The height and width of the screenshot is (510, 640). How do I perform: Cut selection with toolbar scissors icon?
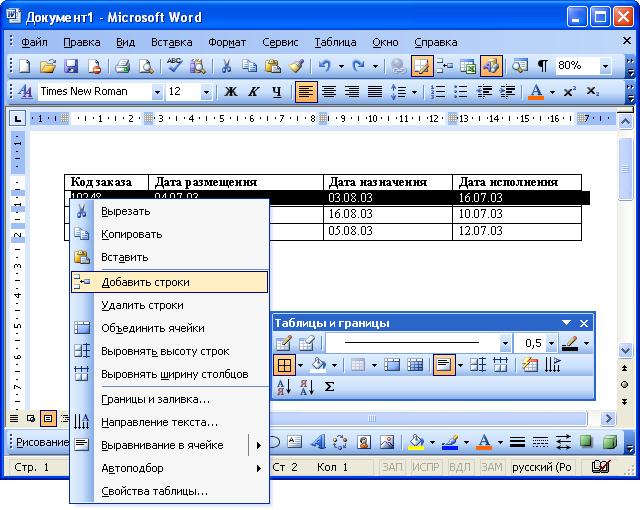[x=226, y=66]
